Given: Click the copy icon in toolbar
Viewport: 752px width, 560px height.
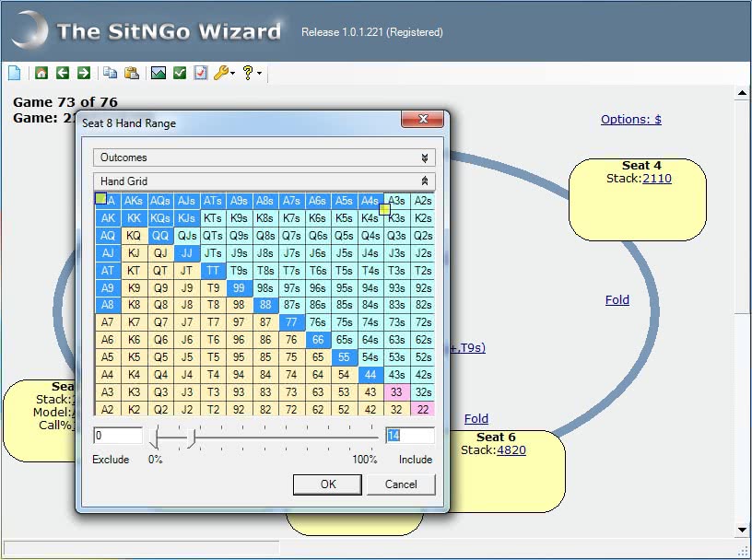Looking at the screenshot, I should click(x=111, y=73).
